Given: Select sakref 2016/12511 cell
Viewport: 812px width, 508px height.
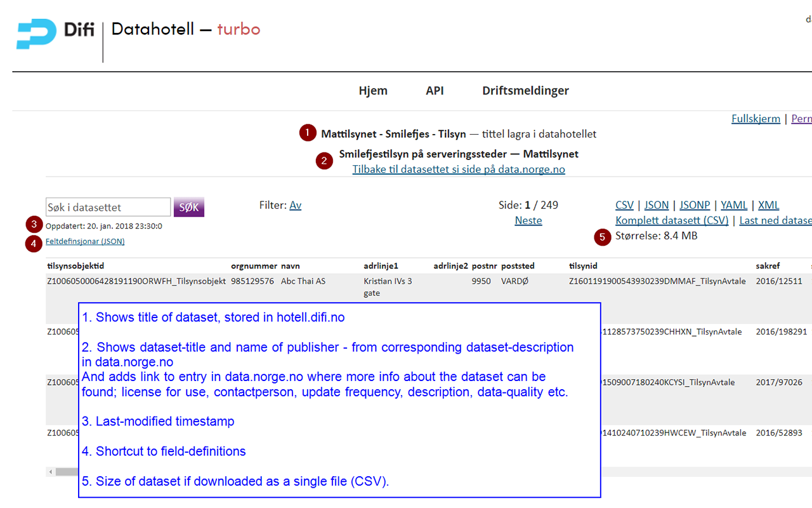Looking at the screenshot, I should point(779,281).
